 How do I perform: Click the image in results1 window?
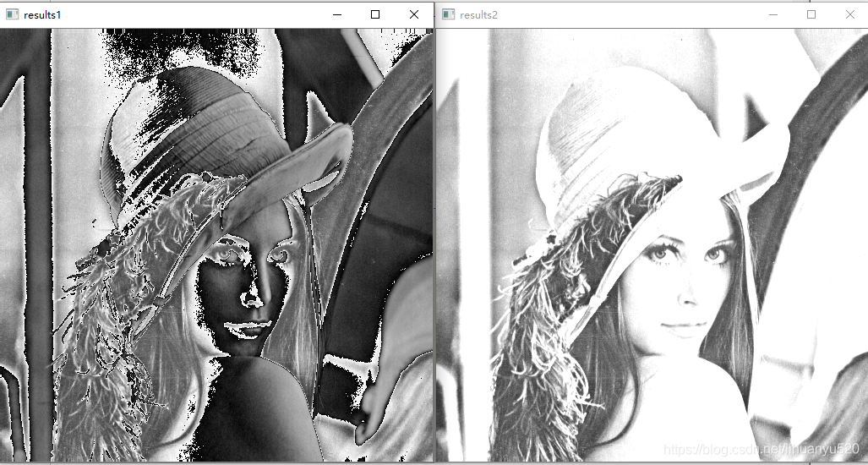click(x=216, y=245)
